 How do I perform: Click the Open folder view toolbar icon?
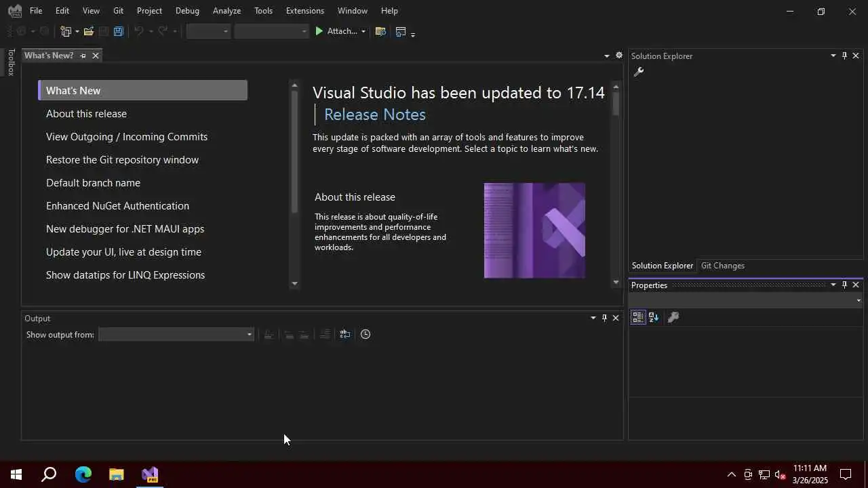click(380, 31)
